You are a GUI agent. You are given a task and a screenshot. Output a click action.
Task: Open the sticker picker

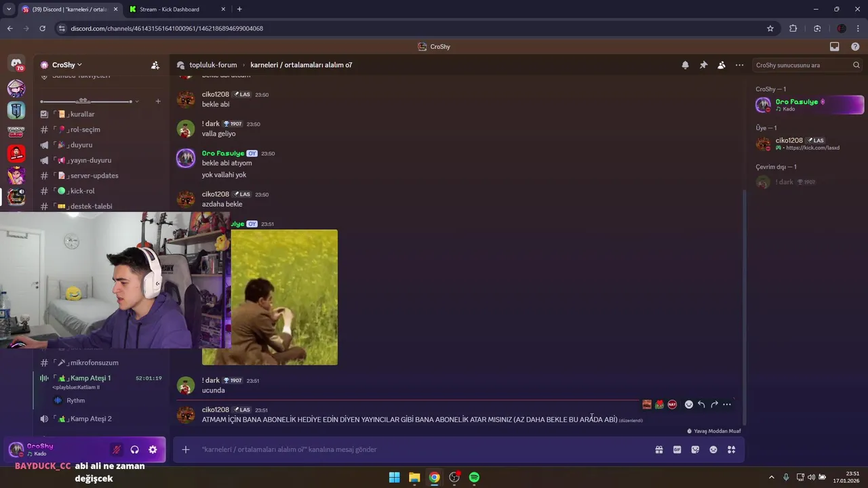[x=695, y=449]
